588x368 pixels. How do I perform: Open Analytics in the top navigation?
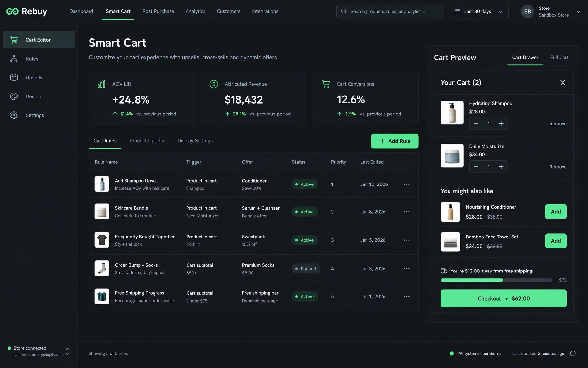(195, 11)
